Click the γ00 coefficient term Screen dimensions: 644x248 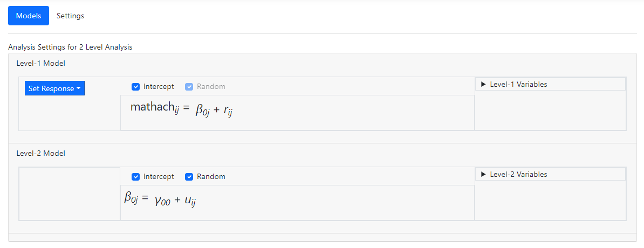162,201
